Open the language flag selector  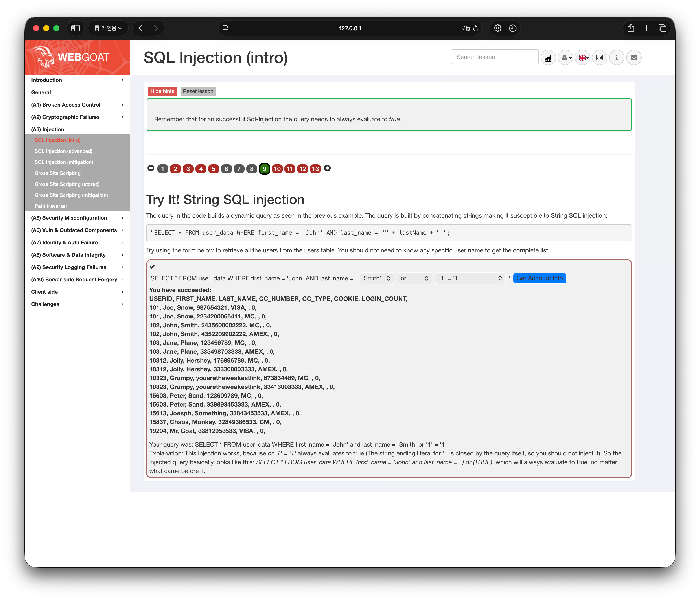582,57
